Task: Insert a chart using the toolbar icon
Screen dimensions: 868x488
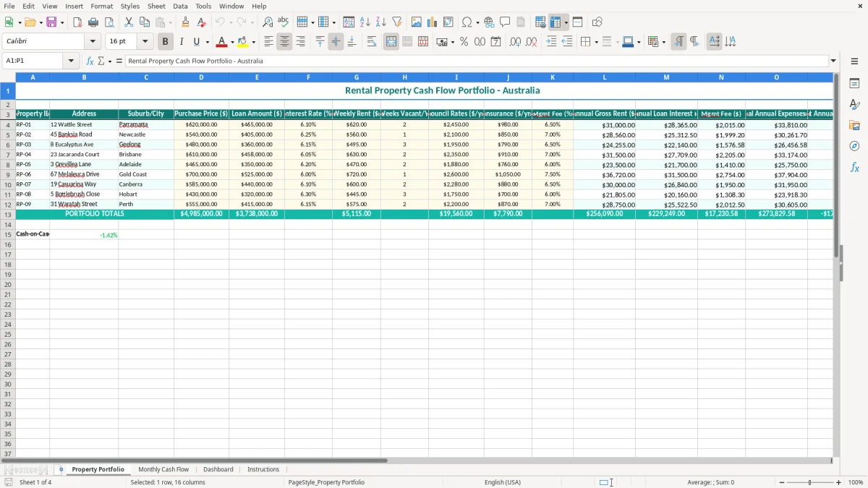Action: (x=432, y=22)
